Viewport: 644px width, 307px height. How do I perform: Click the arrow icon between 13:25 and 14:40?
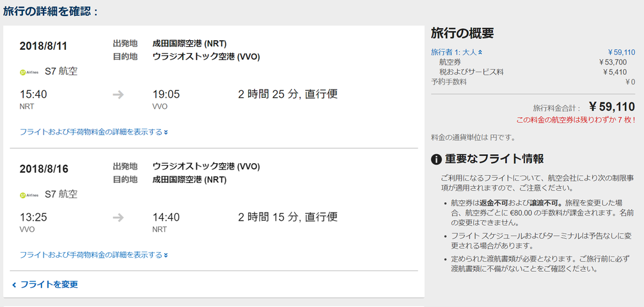(118, 217)
